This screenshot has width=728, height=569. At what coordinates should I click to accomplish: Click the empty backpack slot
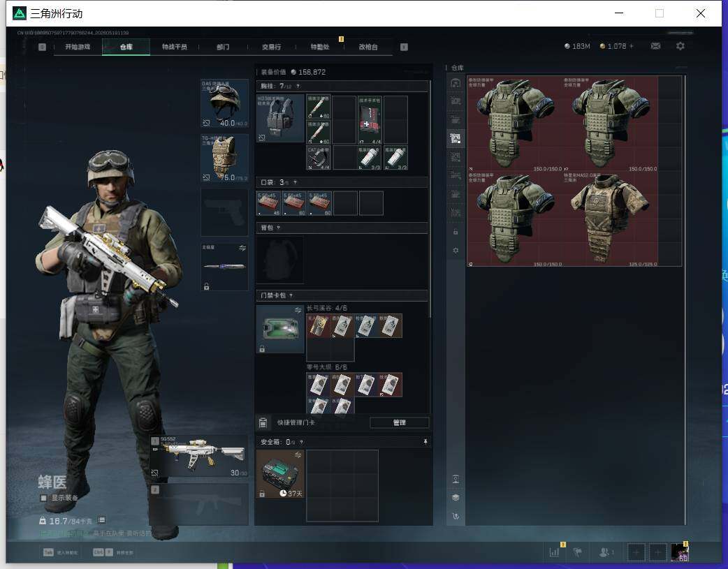pos(280,260)
